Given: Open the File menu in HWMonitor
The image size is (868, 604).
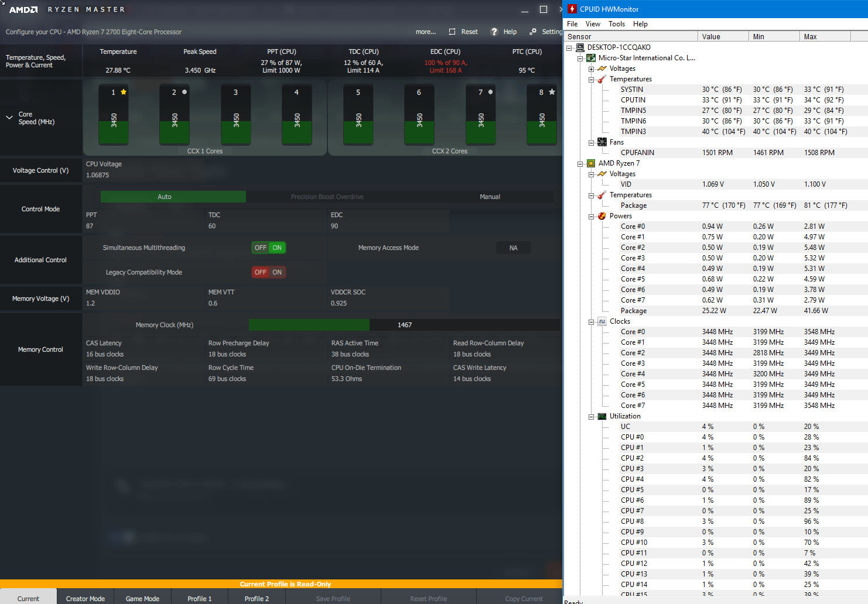Looking at the screenshot, I should click(x=572, y=24).
